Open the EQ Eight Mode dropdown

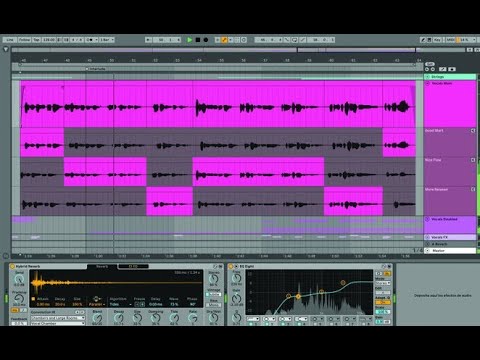point(383,283)
